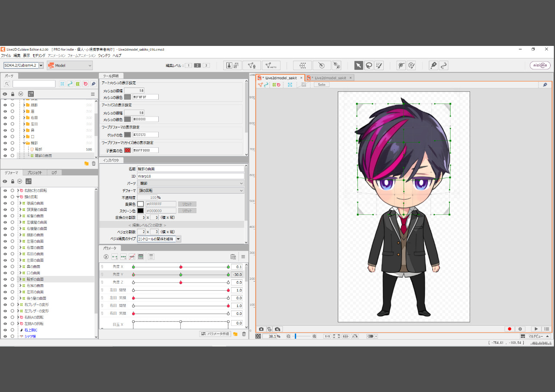
Task: Open the Model workspace dropdown
Action: click(x=70, y=65)
